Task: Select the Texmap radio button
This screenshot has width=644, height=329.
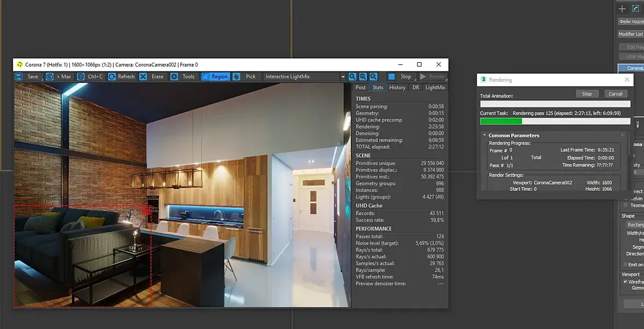Action: 626,205
